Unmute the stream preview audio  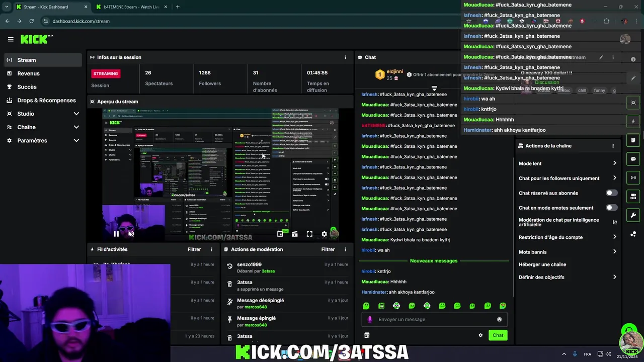(131, 234)
